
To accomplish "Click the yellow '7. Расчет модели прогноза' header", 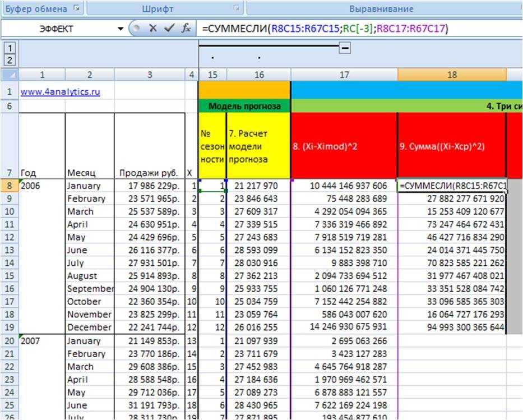I will (x=258, y=146).
